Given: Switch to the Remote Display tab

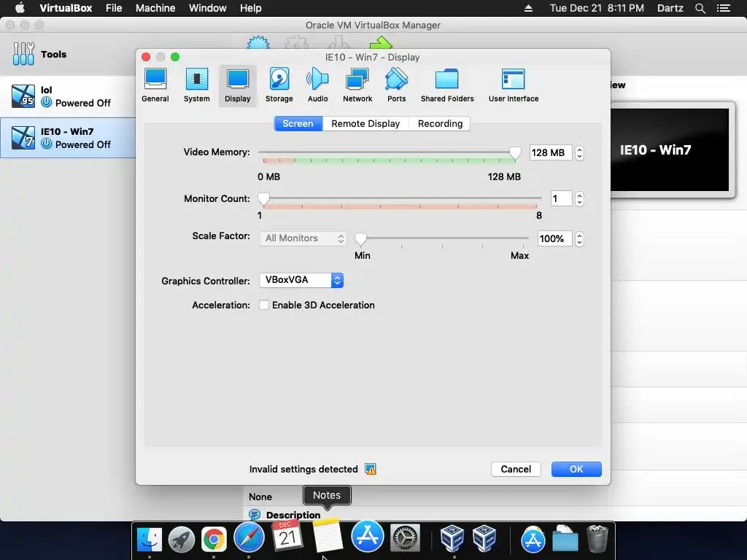Looking at the screenshot, I should click(x=365, y=123).
